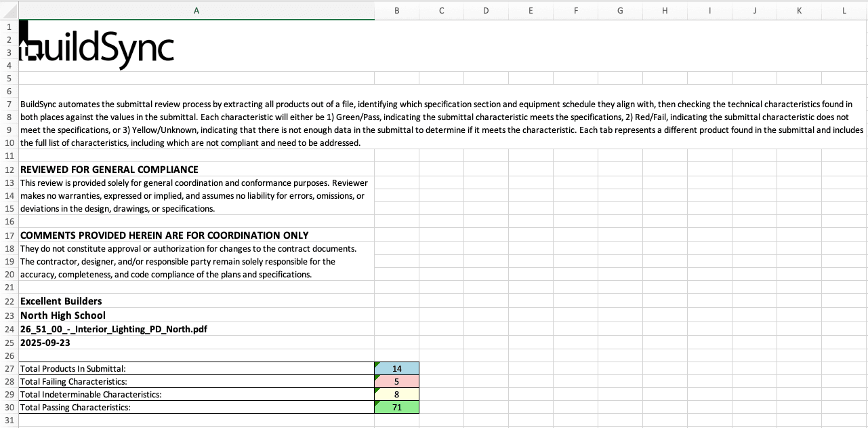Select row 17 header
The width and height of the screenshot is (868, 428).
click(9, 235)
